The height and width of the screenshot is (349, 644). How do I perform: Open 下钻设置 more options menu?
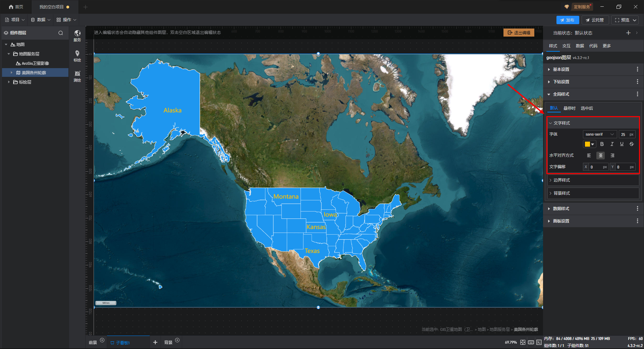click(637, 82)
